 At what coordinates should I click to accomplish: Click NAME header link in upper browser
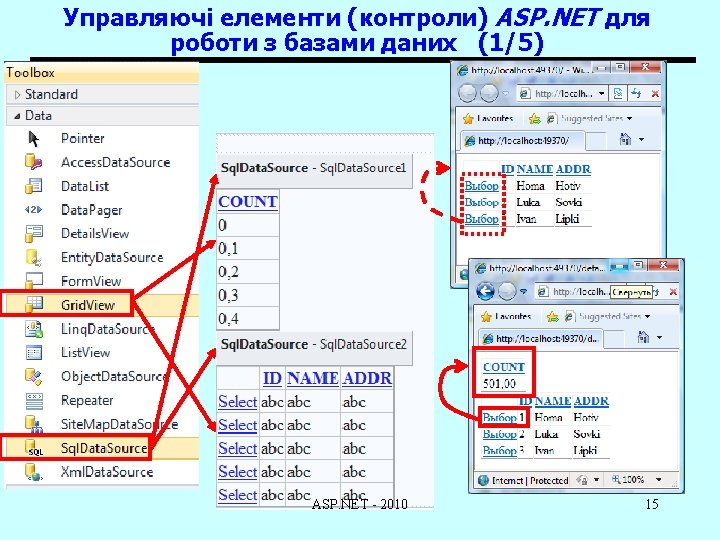534,169
